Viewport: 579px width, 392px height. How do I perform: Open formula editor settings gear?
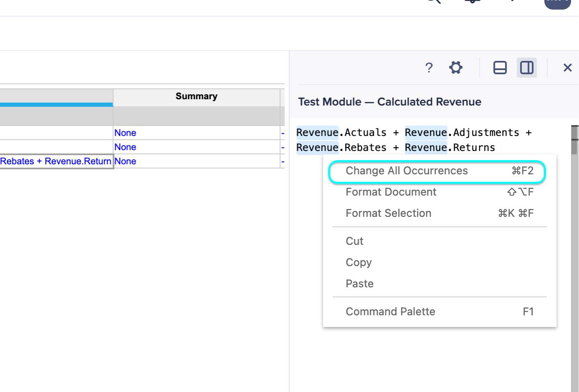coord(456,68)
